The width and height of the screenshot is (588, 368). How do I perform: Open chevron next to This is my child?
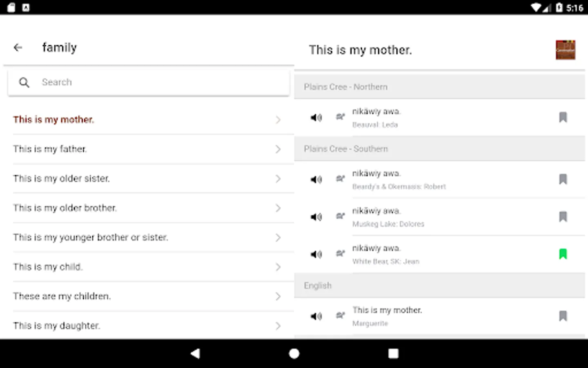tap(278, 267)
